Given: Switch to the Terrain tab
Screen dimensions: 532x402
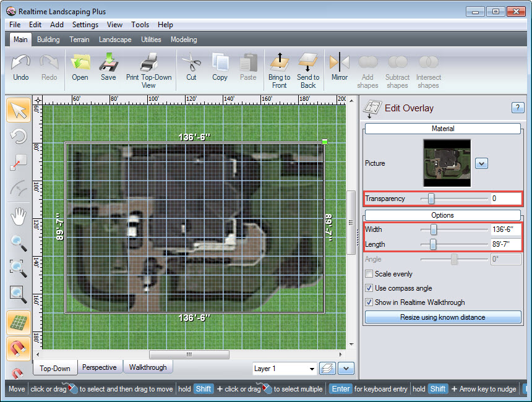Looking at the screenshot, I should click(x=79, y=40).
